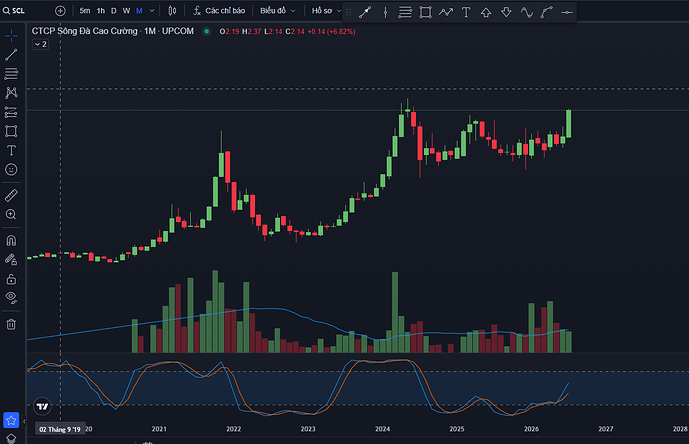Select the Fibonacci retracement tool
The image size is (689, 444).
click(11, 73)
